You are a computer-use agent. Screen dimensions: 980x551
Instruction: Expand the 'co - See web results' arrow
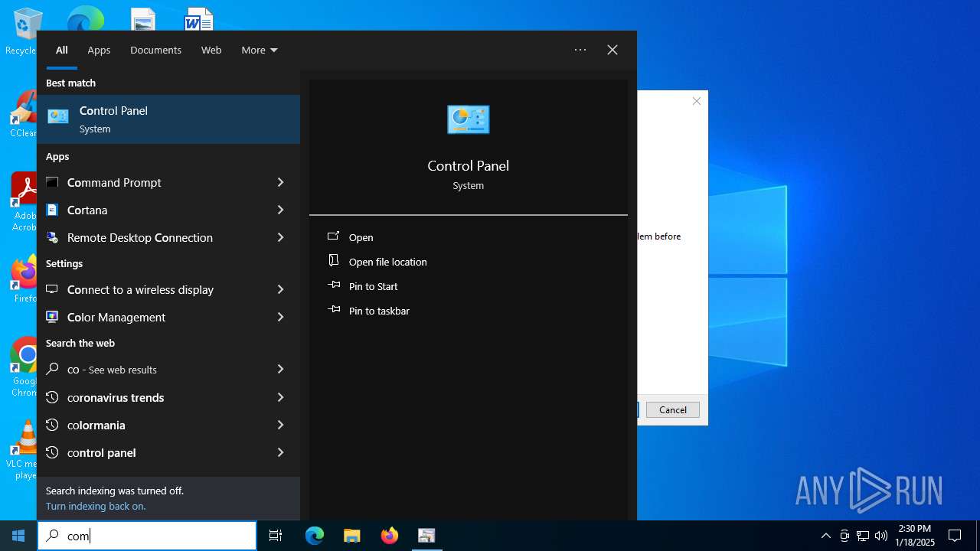(x=280, y=369)
